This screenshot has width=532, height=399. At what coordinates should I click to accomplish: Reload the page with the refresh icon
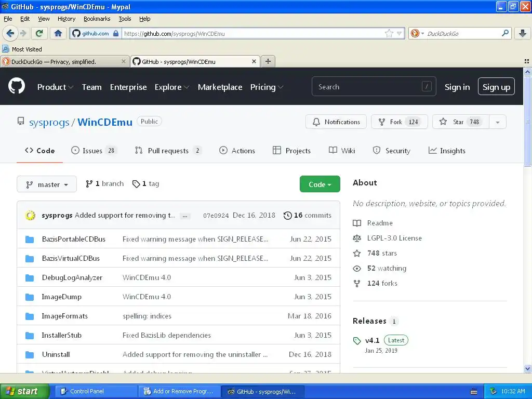[39, 33]
